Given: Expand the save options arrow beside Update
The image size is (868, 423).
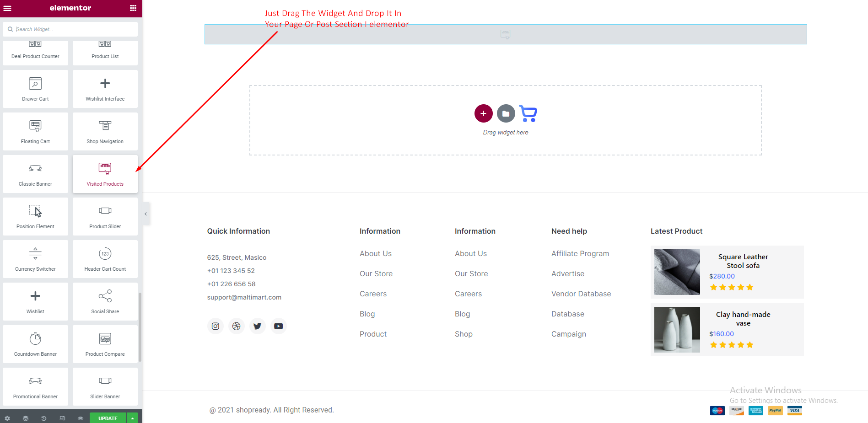Looking at the screenshot, I should pos(133,418).
